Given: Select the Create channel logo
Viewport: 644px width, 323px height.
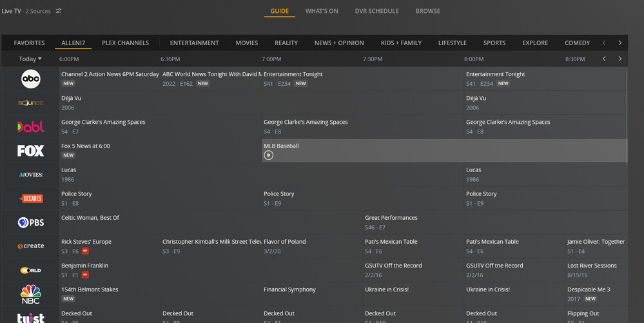Looking at the screenshot, I should click(31, 246).
